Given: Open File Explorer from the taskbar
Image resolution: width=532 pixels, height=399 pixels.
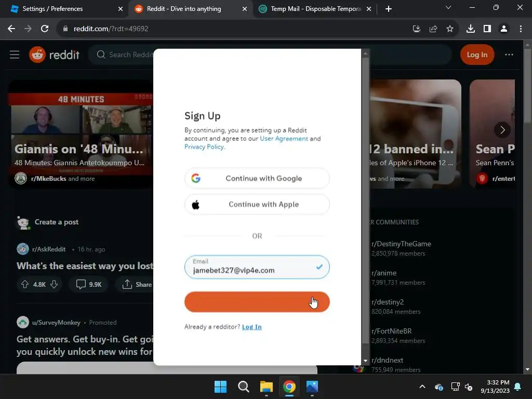Looking at the screenshot, I should click(267, 387).
